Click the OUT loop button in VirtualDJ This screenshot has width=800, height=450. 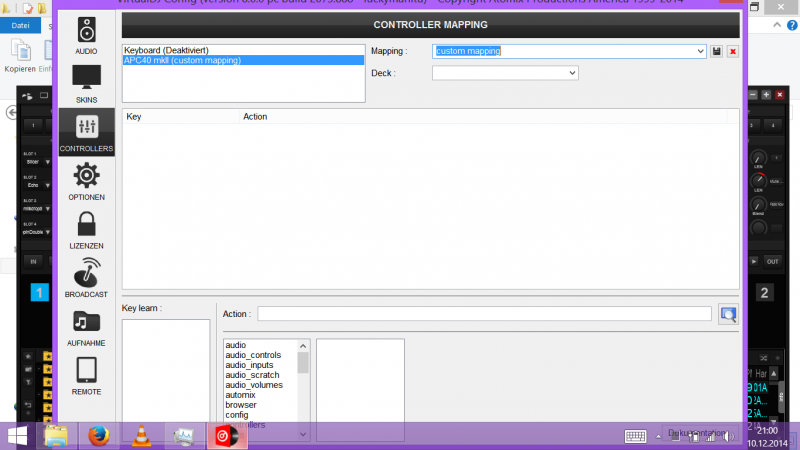[x=772, y=262]
